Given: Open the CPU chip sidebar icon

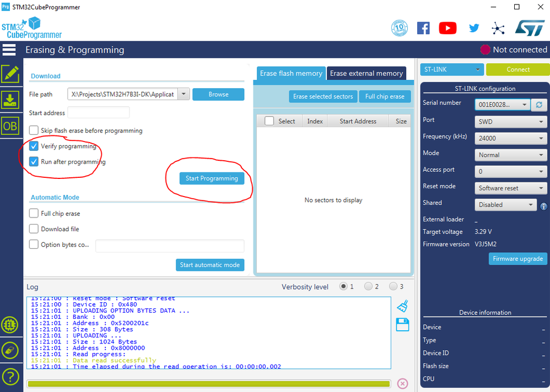Looking at the screenshot, I should tap(10, 325).
